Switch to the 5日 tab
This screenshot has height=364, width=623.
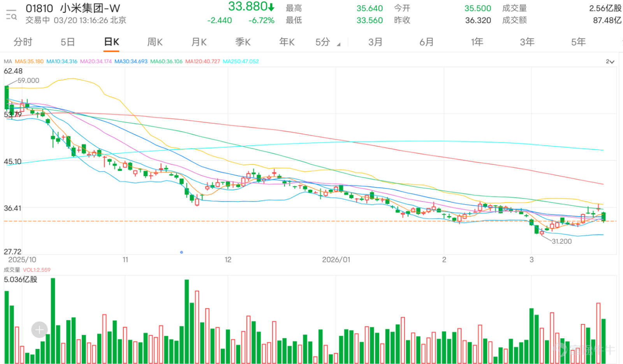[67, 42]
